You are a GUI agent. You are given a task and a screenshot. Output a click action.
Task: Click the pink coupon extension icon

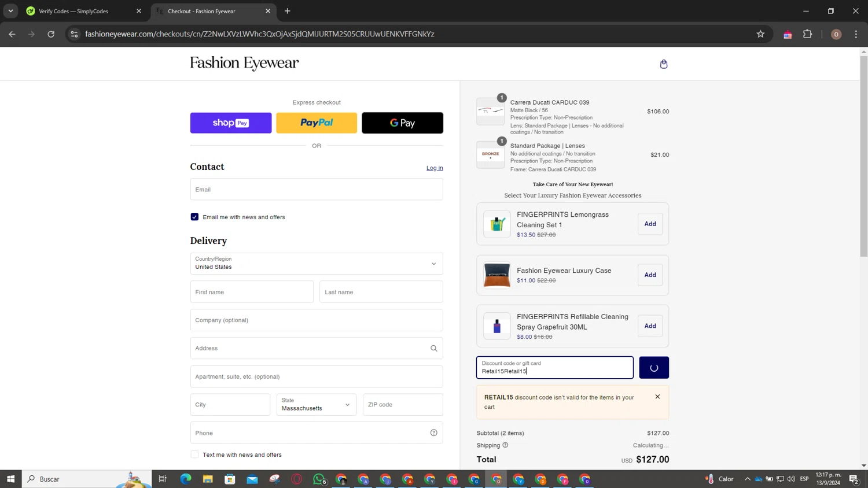[788, 35]
